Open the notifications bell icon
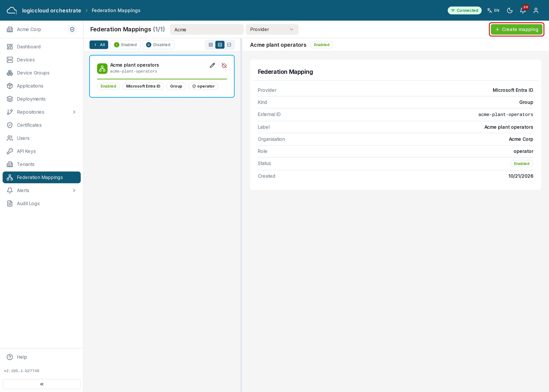The width and height of the screenshot is (549, 392). [523, 10]
